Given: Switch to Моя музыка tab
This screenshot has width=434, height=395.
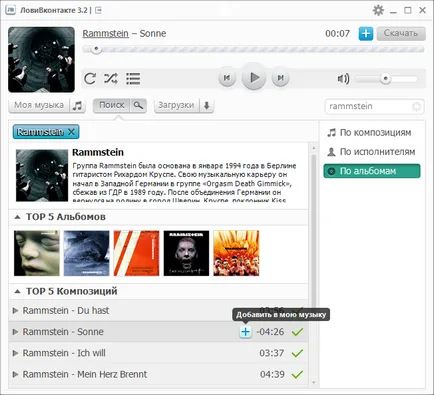Looking at the screenshot, I should pyautogui.click(x=39, y=105).
